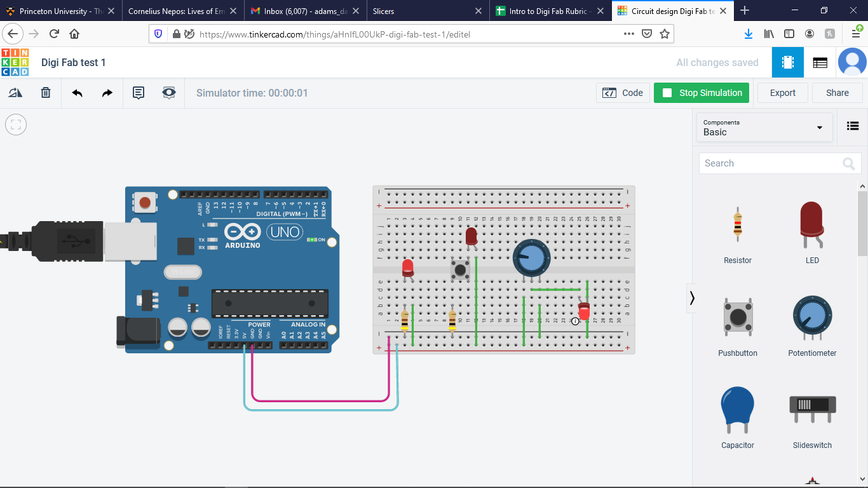The height and width of the screenshot is (488, 868).
Task: Collapse the components panel chevron
Action: (692, 298)
